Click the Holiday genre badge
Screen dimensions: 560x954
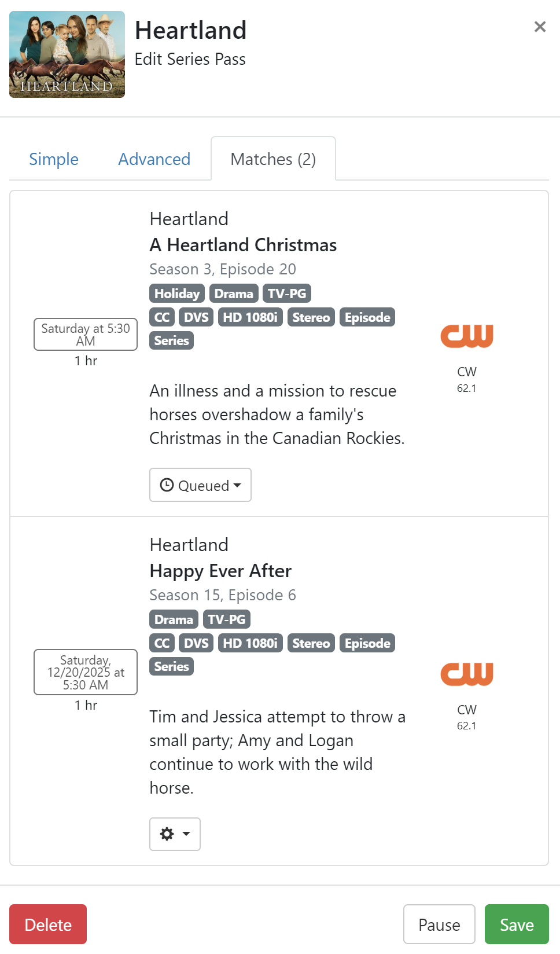coord(177,293)
